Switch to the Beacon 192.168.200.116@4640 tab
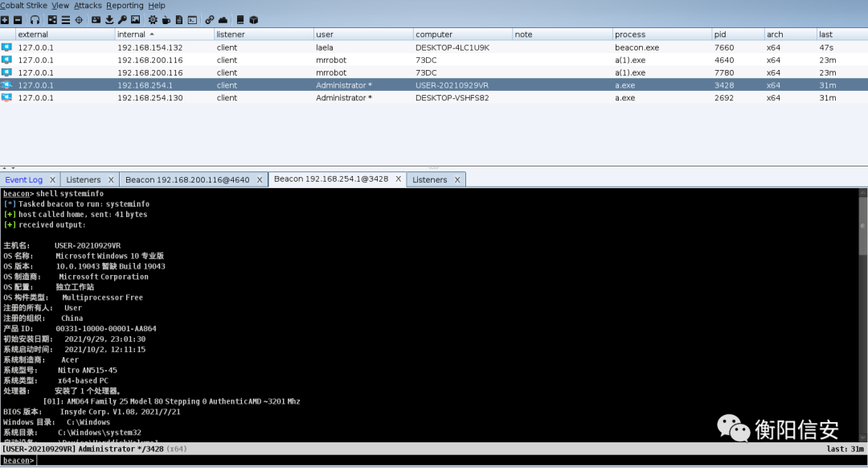 pos(187,180)
